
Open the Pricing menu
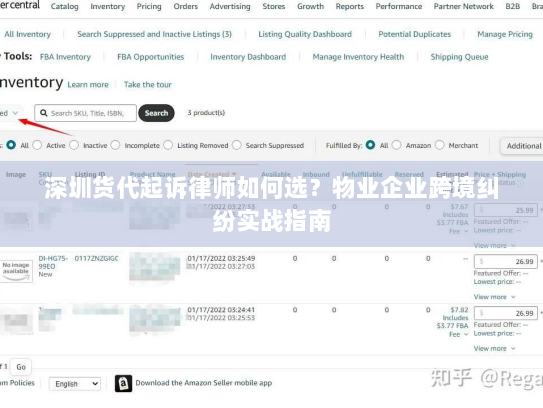(149, 7)
